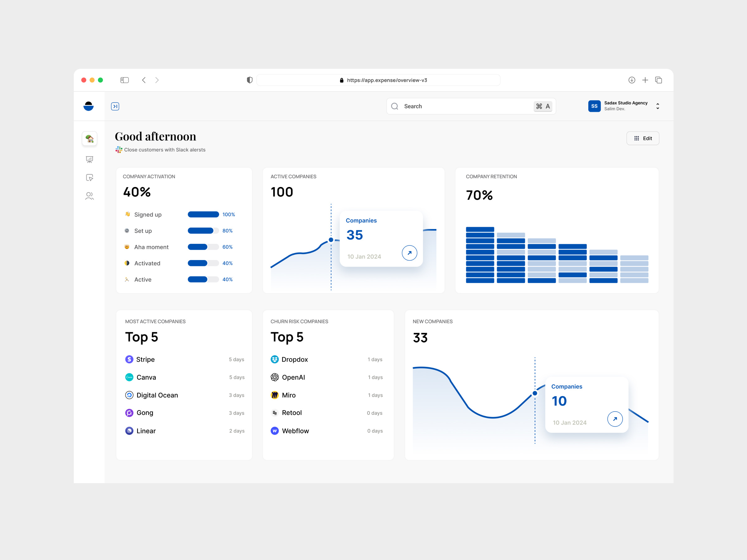Open the arrow on New Companies tooltip

[615, 418]
